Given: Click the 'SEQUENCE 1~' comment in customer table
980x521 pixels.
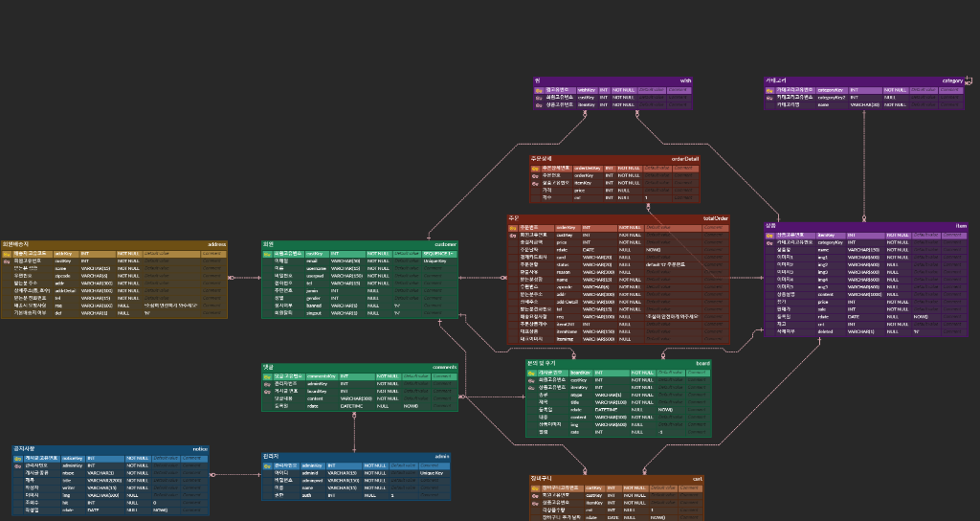Looking at the screenshot, I should (438, 254).
